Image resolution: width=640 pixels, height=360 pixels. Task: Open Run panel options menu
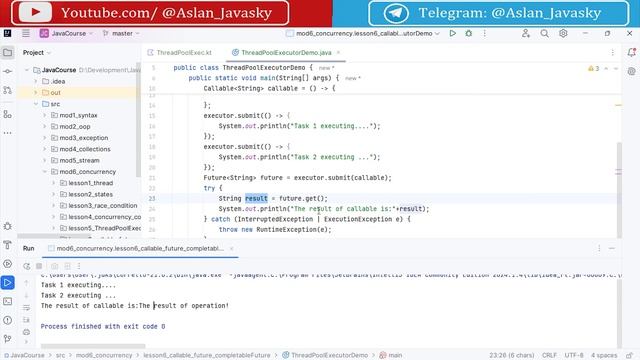tap(599, 248)
